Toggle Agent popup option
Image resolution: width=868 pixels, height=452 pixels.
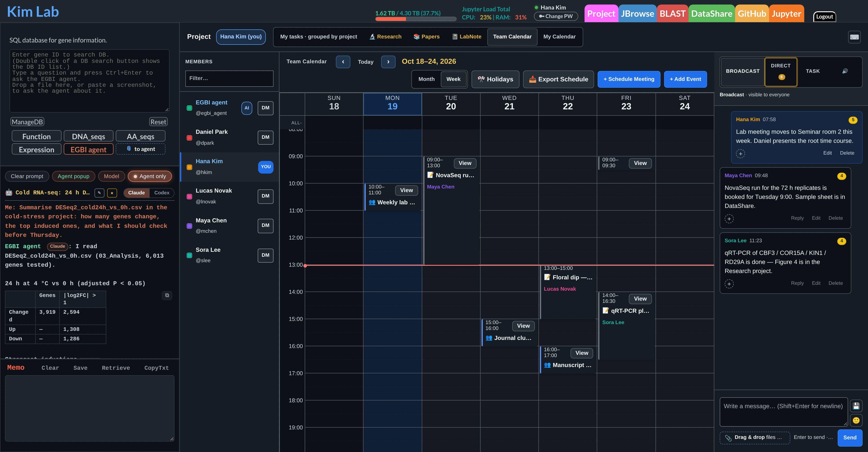73,176
